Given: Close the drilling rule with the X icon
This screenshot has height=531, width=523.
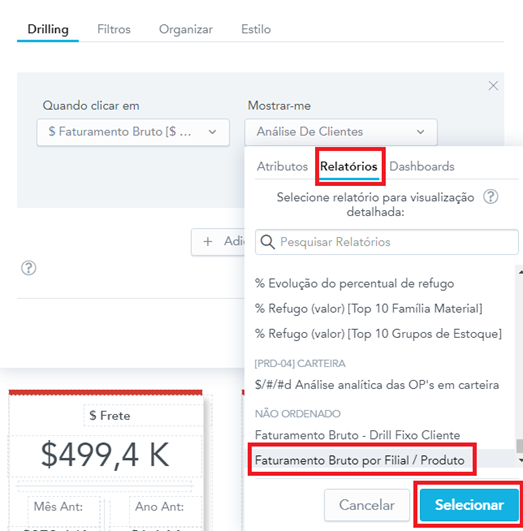Looking at the screenshot, I should 493,86.
